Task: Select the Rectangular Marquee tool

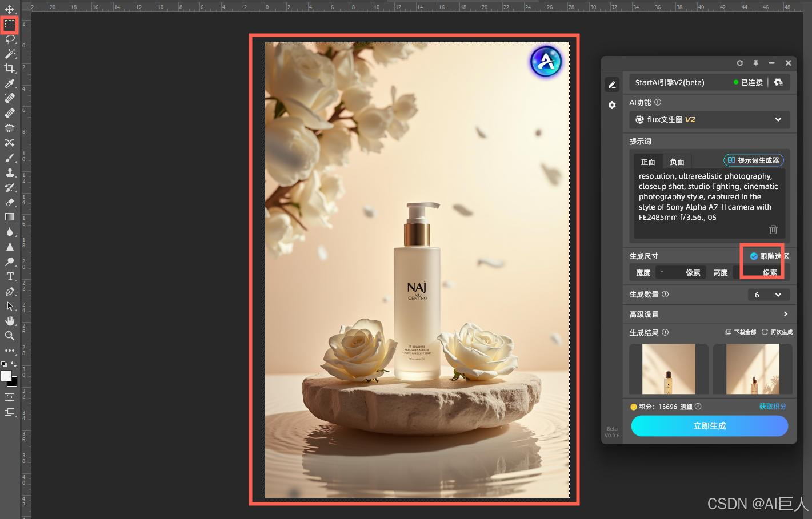Action: pos(10,25)
